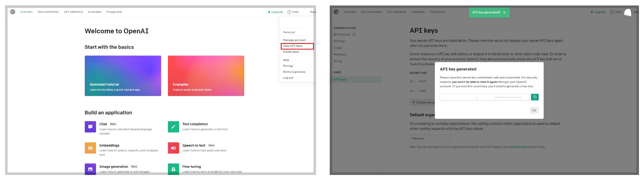
Task: Open the Embeddings heading link
Action: pyautogui.click(x=109, y=145)
